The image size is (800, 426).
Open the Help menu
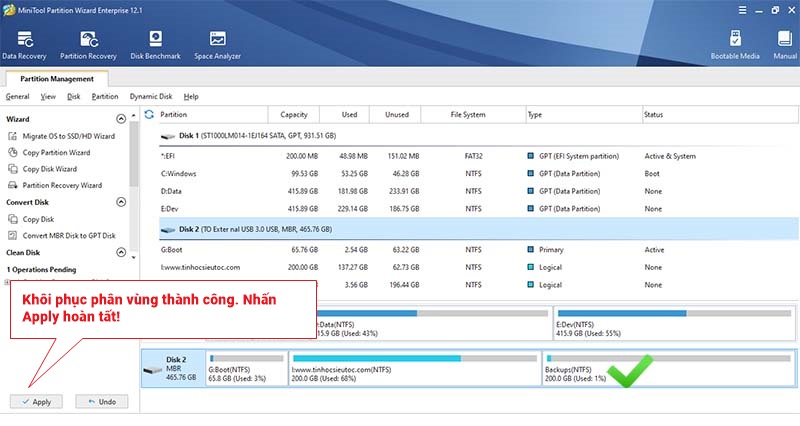tap(191, 96)
